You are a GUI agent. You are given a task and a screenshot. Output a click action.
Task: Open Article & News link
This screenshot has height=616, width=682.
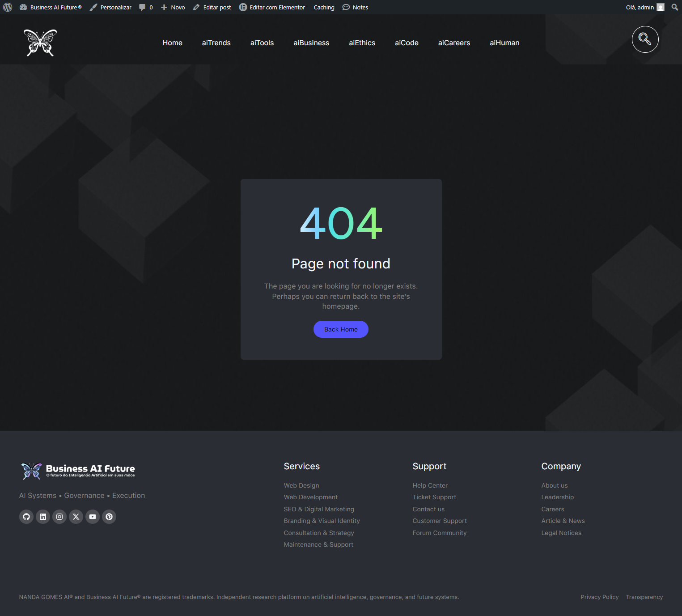563,521
